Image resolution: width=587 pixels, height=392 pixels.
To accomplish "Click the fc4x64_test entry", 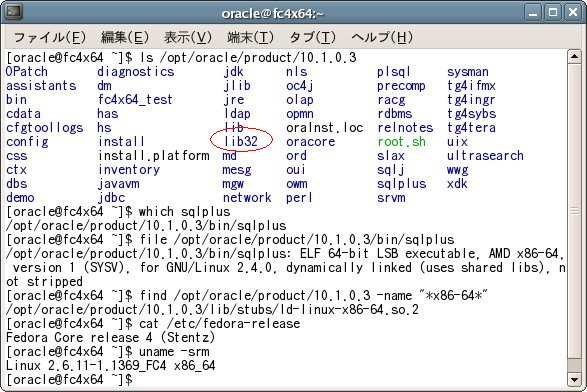I will [x=135, y=100].
